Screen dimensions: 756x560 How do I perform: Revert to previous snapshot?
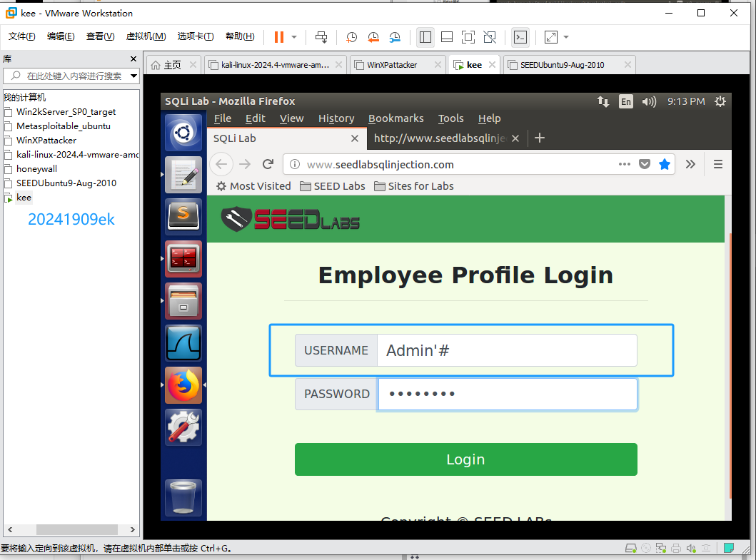point(373,37)
